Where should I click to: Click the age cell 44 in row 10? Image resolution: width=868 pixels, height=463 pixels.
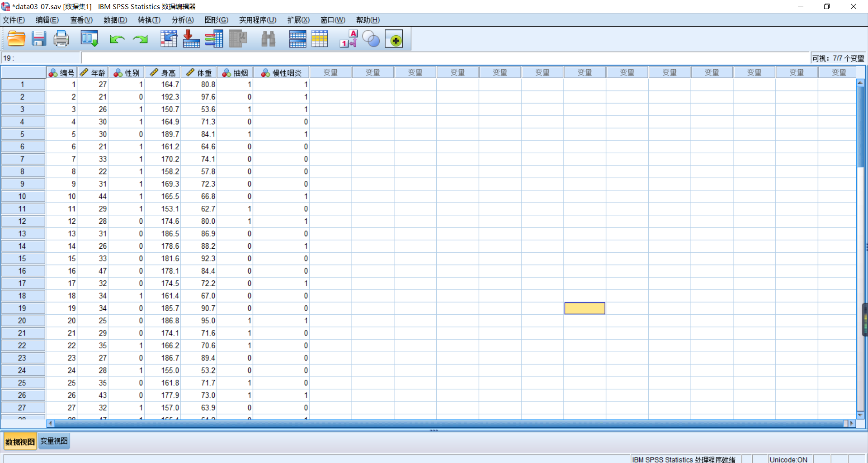coord(93,196)
